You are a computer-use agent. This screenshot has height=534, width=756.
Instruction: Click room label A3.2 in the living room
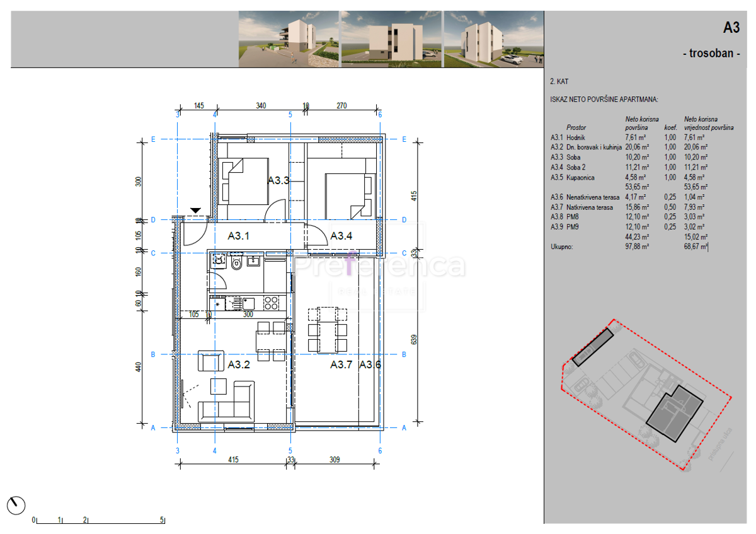(239, 364)
